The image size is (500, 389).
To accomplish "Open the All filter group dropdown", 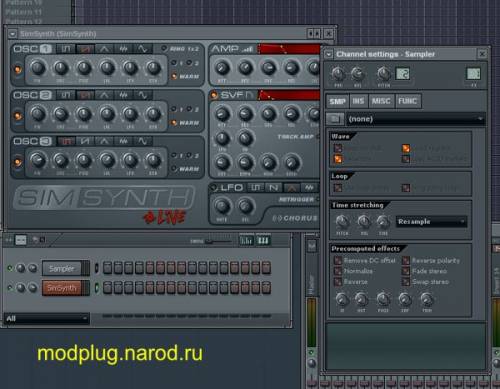I will coord(47,319).
